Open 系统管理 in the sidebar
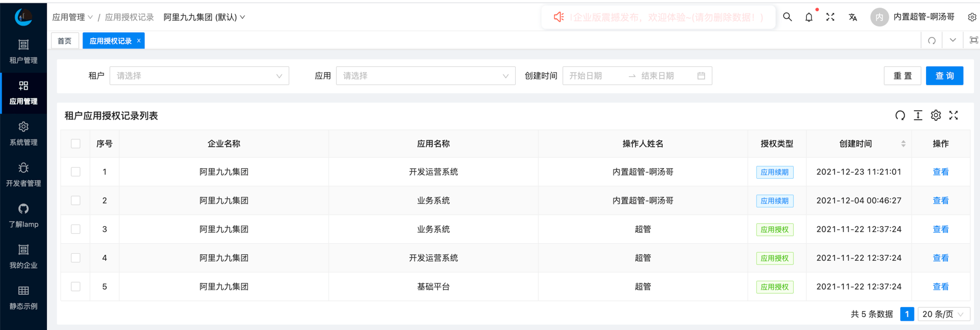Viewport: 980px width, 330px height. click(23, 133)
